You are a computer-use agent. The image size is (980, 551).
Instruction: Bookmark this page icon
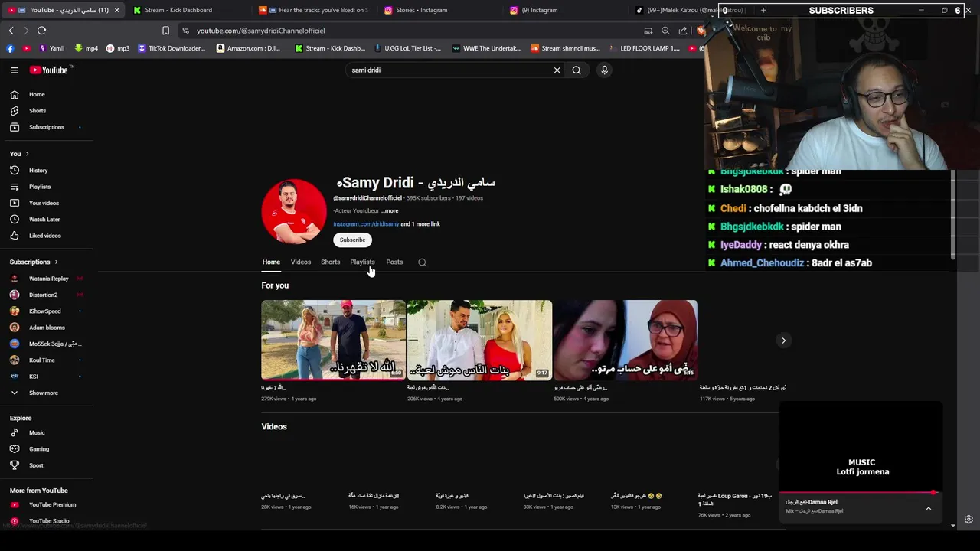click(165, 31)
